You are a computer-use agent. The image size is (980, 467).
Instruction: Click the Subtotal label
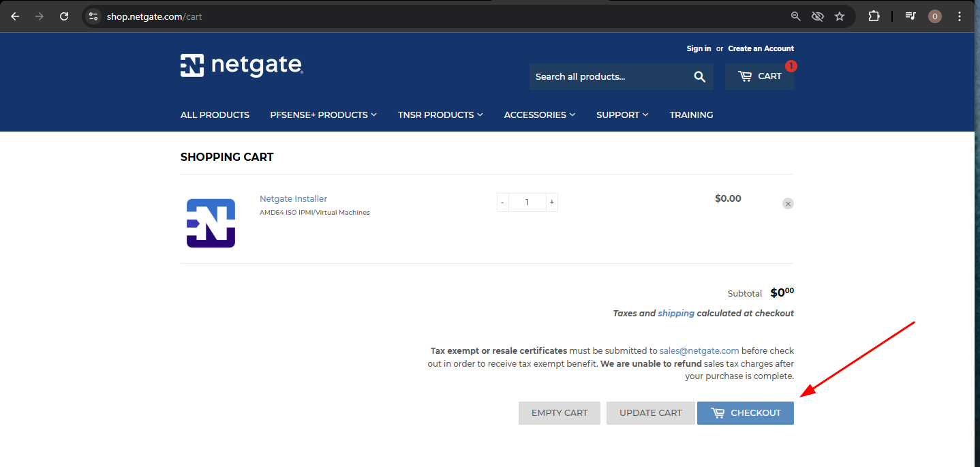(745, 294)
